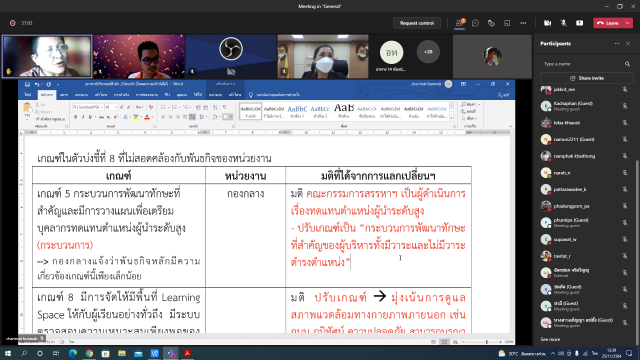Open the Insert tab in Word
This screenshot has width=640, height=360.
(x=64, y=95)
